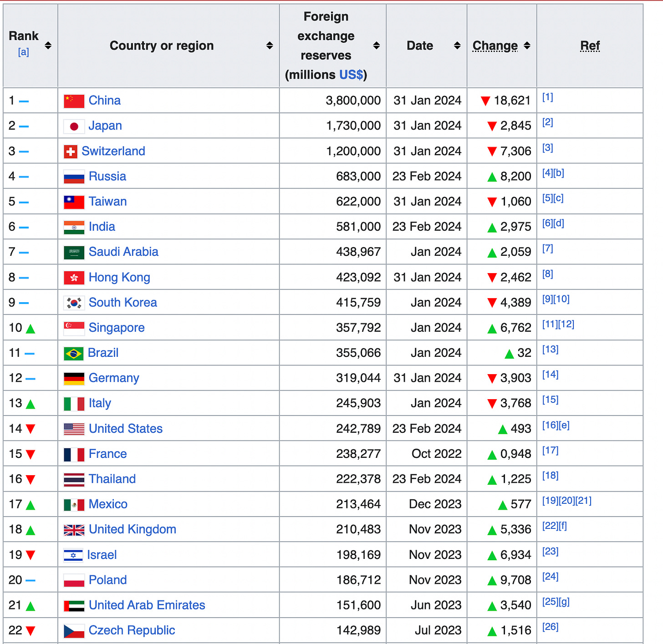Open reference [12] in Singapore row
Viewport: 663px width, 644px height.
coord(566,324)
